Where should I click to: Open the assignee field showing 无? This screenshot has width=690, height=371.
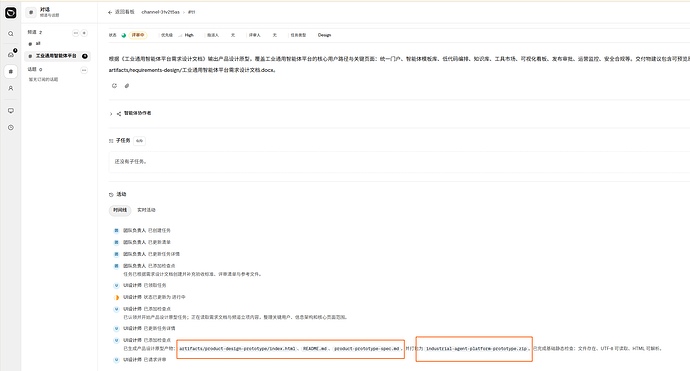pyautogui.click(x=233, y=35)
